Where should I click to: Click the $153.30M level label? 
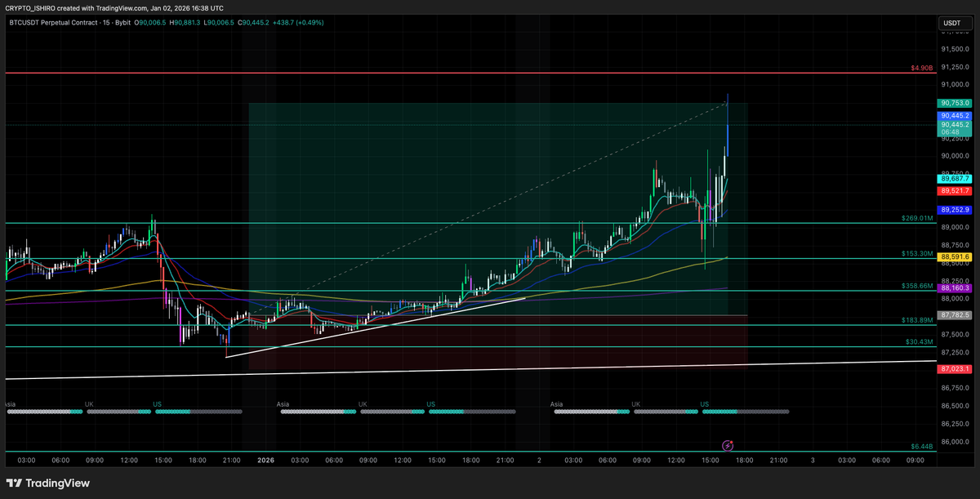pyautogui.click(x=917, y=254)
